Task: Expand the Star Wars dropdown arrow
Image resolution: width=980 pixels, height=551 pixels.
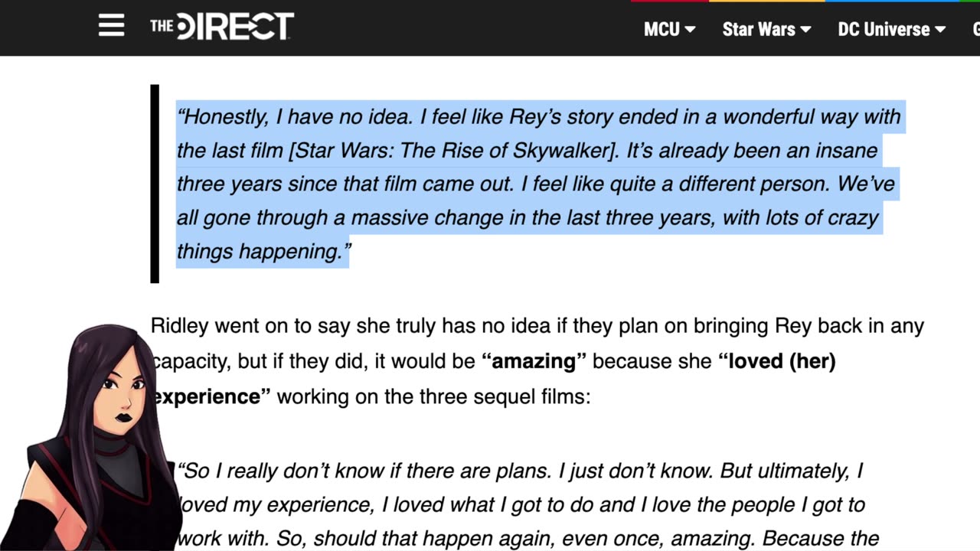Action: tap(805, 30)
